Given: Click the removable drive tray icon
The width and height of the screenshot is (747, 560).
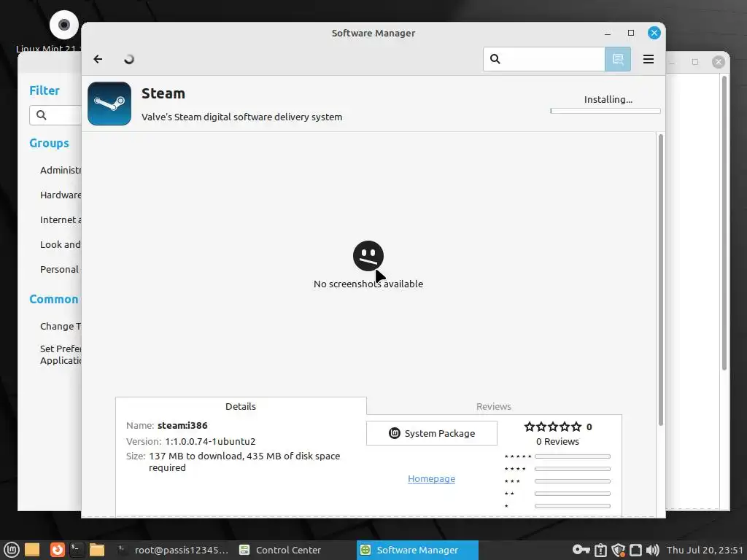Looking at the screenshot, I should point(635,550).
